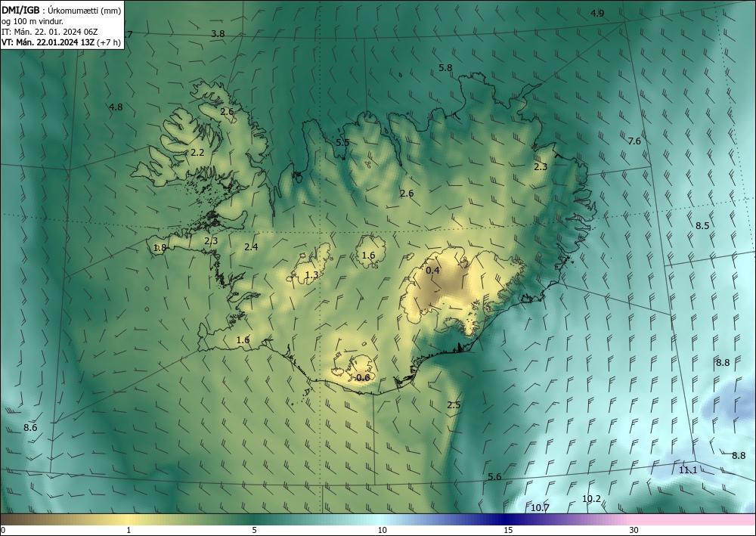Click the 0.6 value on Mýrdalsjökull glacier
Image resolution: width=756 pixels, height=536 pixels.
coord(363,377)
